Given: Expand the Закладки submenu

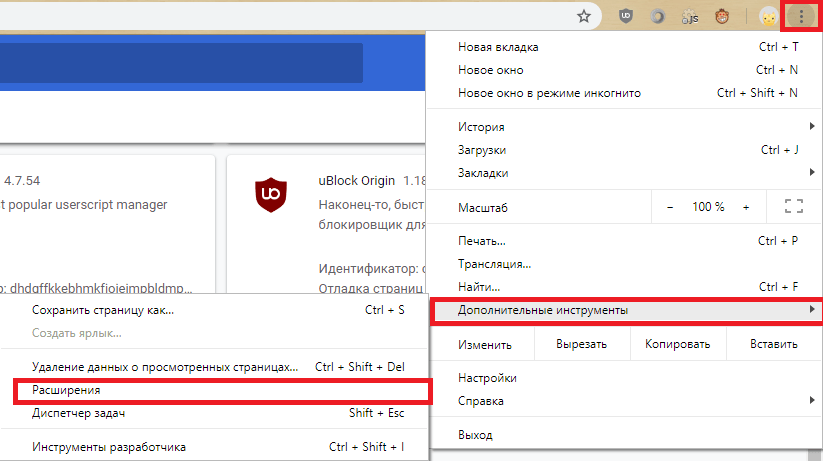Looking at the screenshot, I should (625, 173).
